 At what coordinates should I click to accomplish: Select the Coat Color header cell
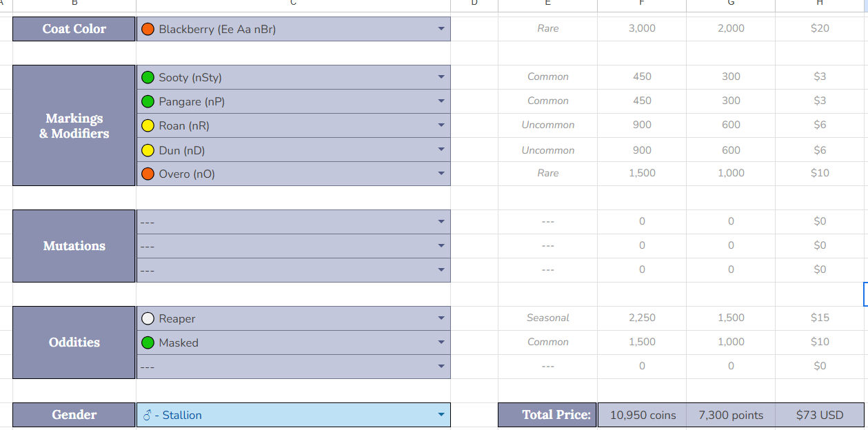pyautogui.click(x=74, y=29)
